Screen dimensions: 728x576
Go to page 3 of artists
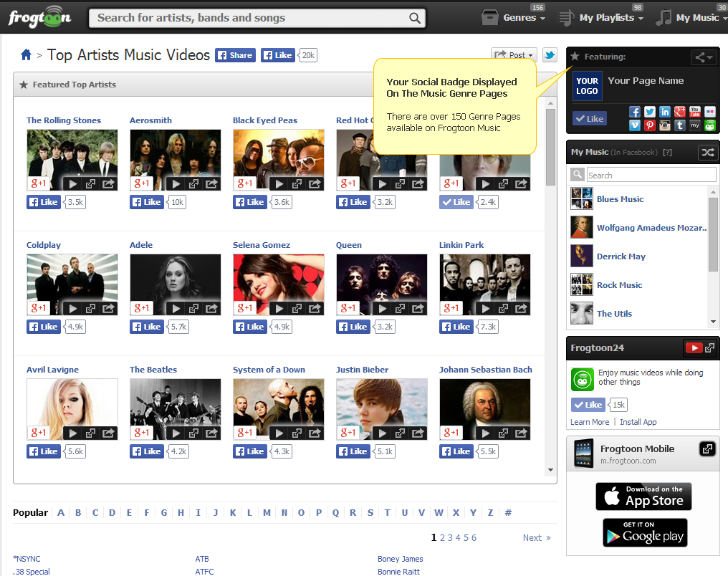click(450, 537)
